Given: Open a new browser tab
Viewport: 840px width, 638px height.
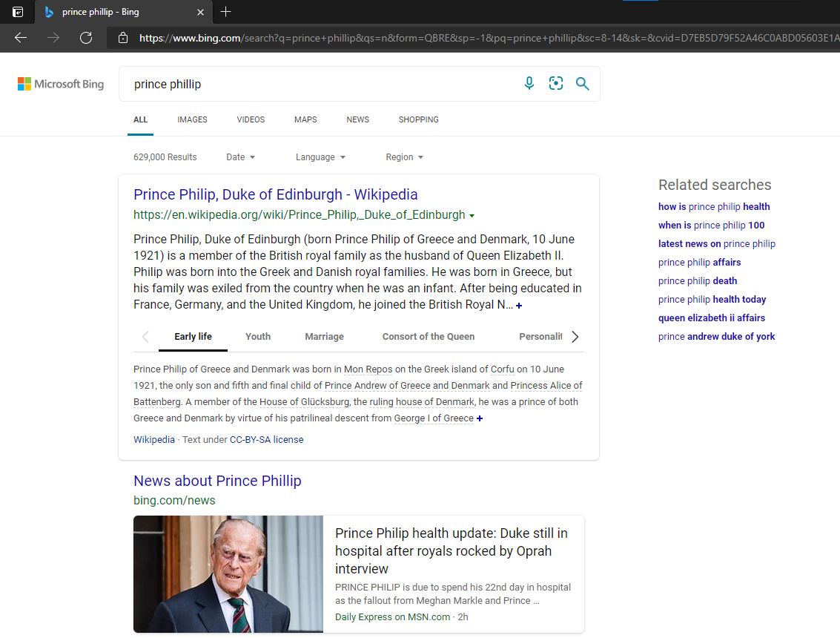Looking at the screenshot, I should 225,12.
